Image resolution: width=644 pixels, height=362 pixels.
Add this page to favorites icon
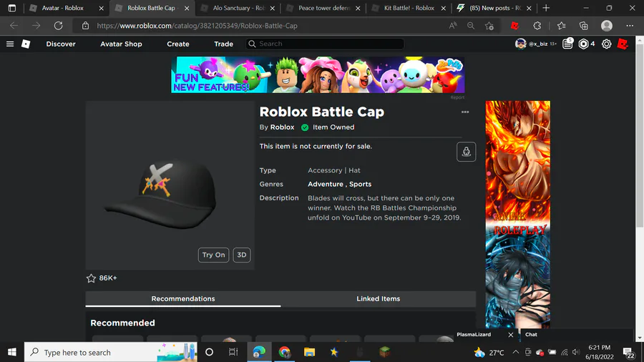tap(489, 26)
